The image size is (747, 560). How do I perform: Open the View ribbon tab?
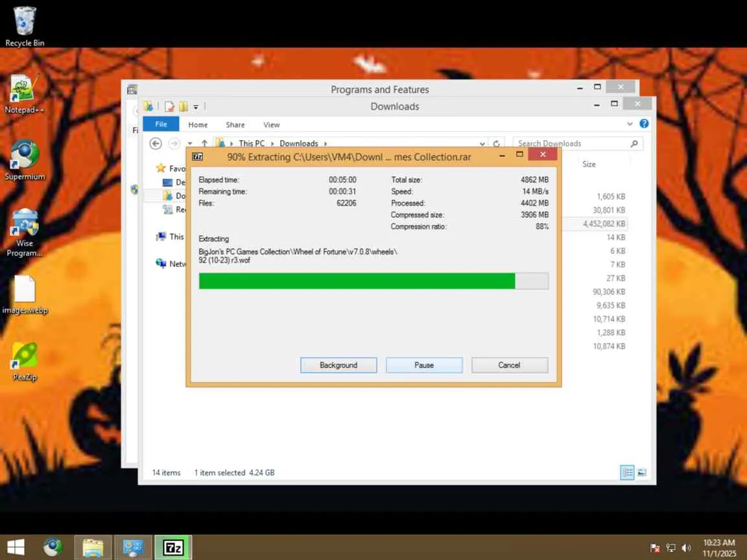[x=272, y=124]
